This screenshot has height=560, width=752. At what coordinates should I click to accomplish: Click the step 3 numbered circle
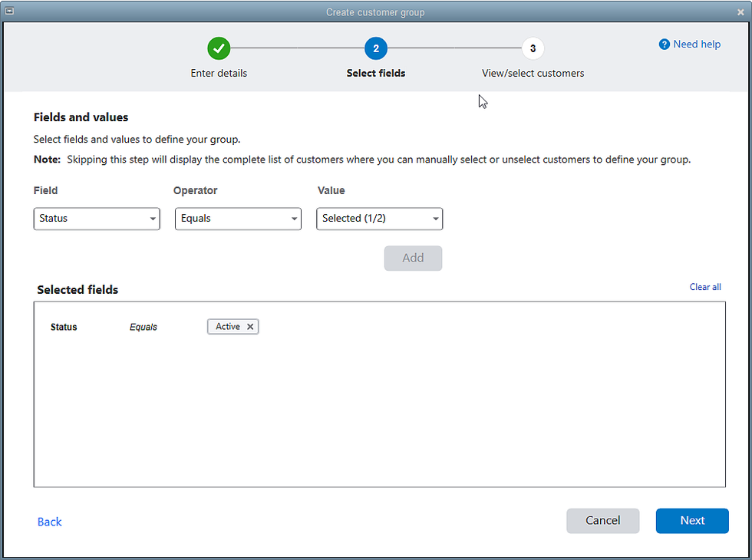tap(533, 48)
